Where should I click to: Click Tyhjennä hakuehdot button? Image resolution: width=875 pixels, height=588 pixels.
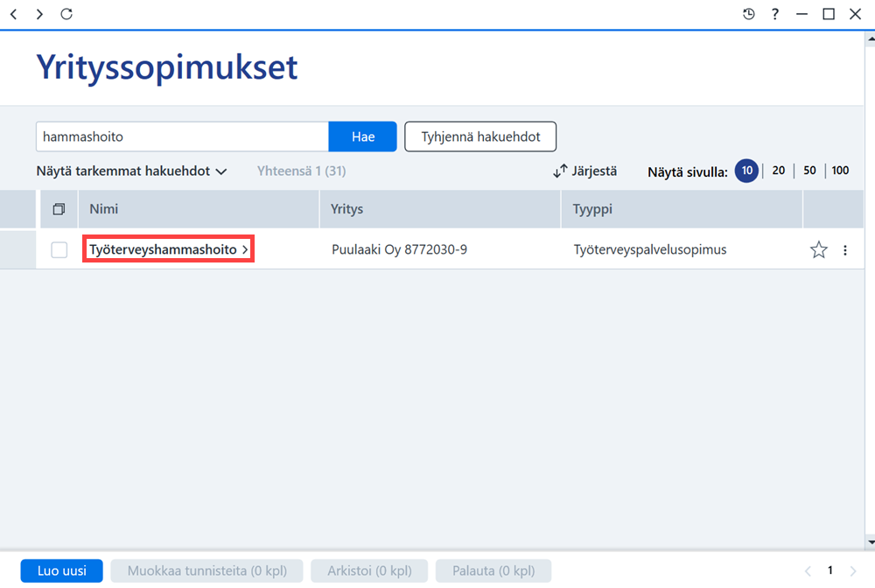pos(480,136)
